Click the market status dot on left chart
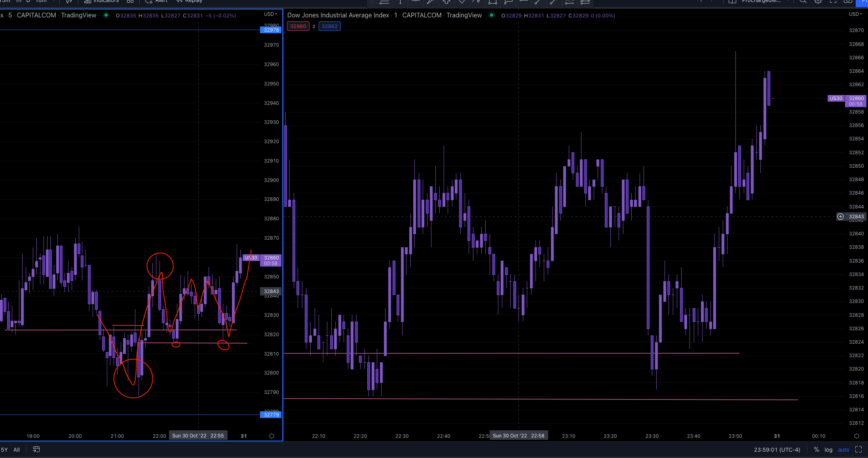The width and height of the screenshot is (868, 458). [106, 15]
